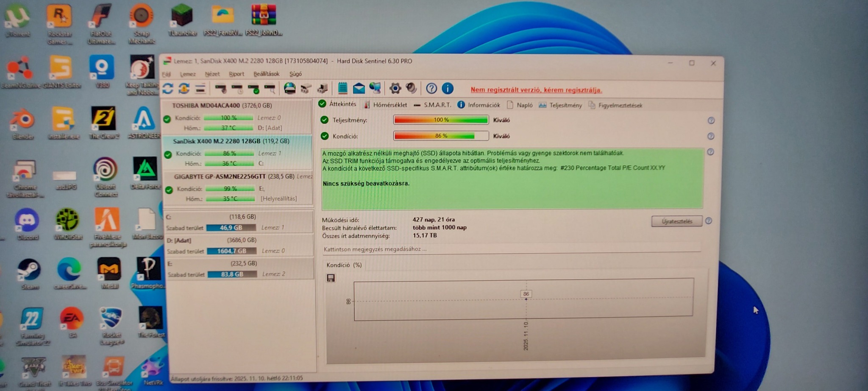
Task: Click the help icon beside the green status text
Action: click(x=710, y=152)
